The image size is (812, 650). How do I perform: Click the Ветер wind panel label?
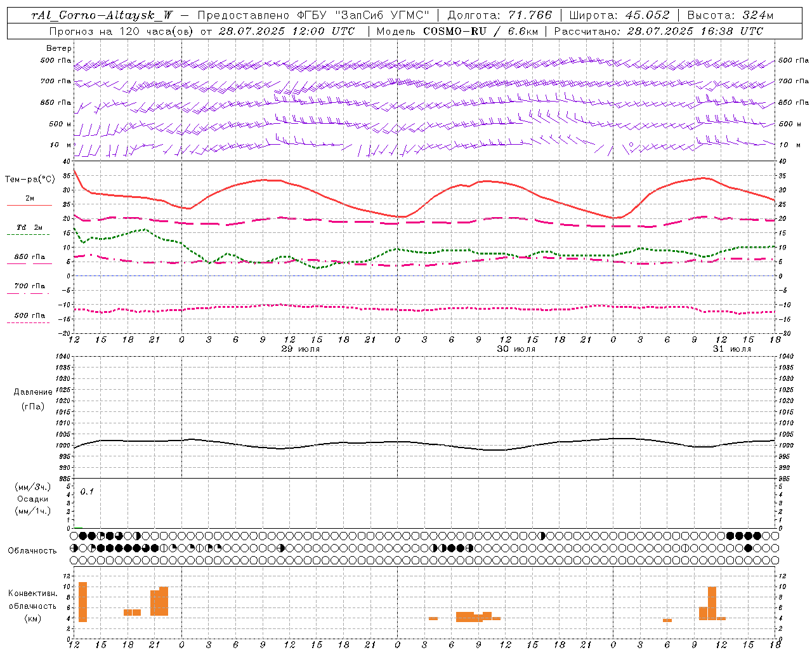pyautogui.click(x=59, y=48)
